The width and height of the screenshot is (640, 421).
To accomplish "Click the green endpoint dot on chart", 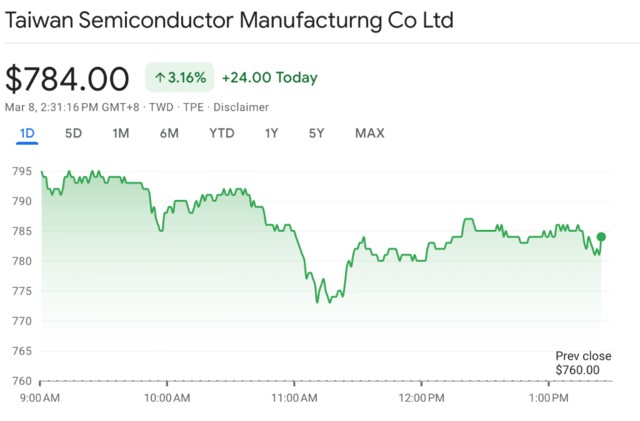I will (x=601, y=237).
